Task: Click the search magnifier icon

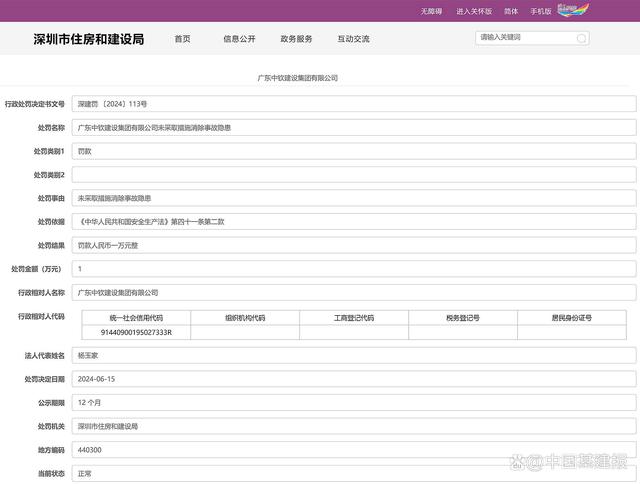Action: coord(581,38)
